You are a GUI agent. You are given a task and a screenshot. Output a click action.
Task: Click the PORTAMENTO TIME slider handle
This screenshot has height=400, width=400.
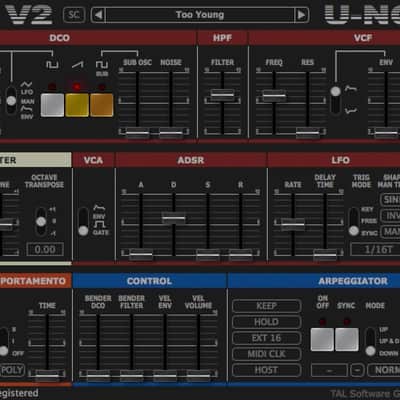(x=47, y=375)
